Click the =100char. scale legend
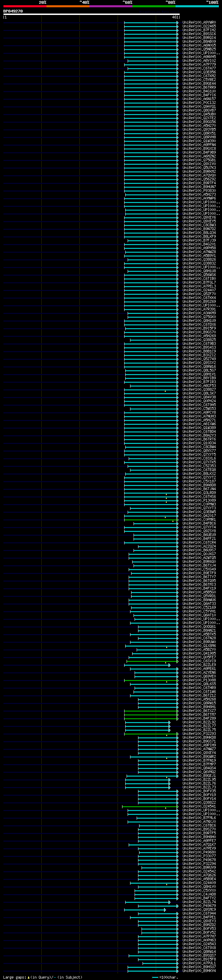Screen dimensions: 222x980 click(165, 977)
